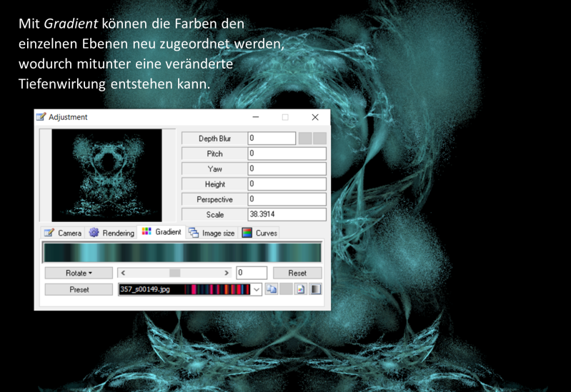Focus the Yaw value field
This screenshot has height=392, width=571.
[287, 169]
